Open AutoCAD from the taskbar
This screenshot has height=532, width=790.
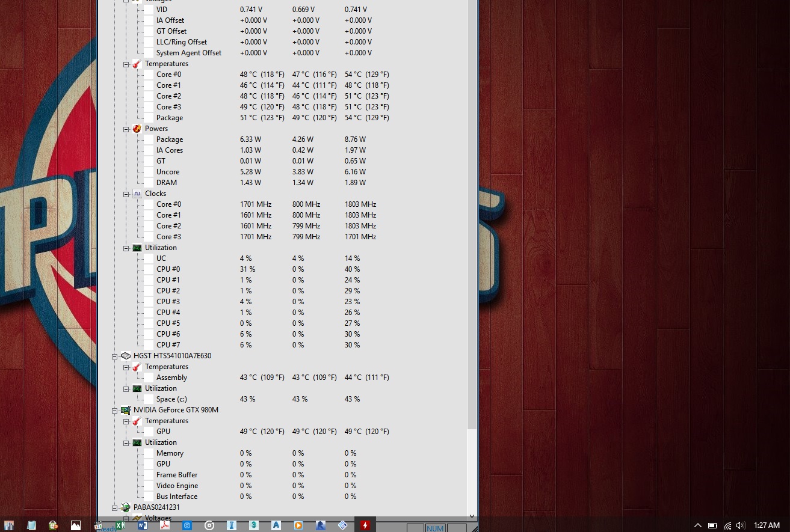pos(276,525)
